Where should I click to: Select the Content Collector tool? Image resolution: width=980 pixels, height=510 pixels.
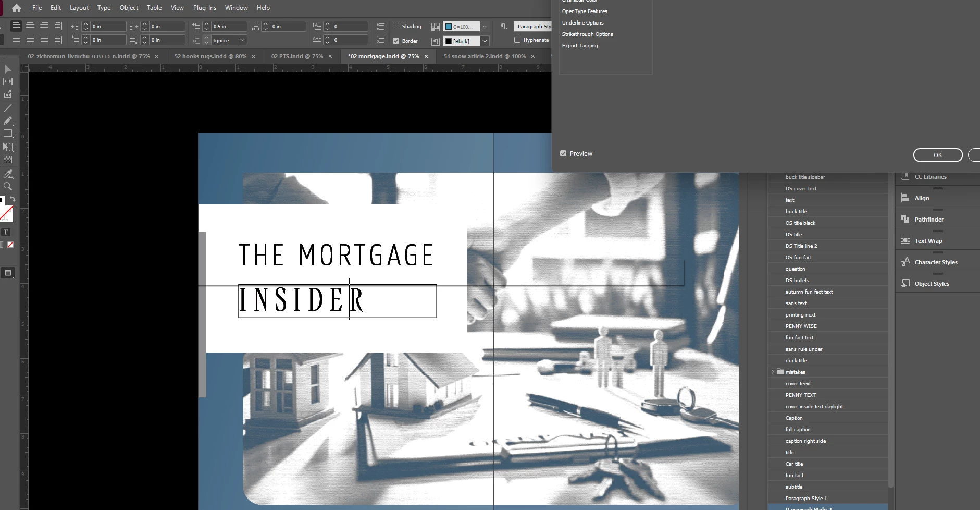(x=8, y=95)
